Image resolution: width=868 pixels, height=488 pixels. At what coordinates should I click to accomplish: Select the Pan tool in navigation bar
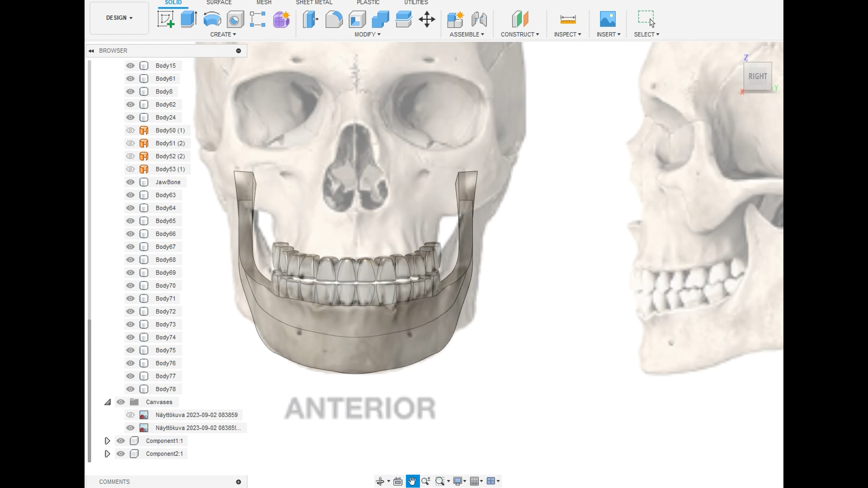point(412,481)
